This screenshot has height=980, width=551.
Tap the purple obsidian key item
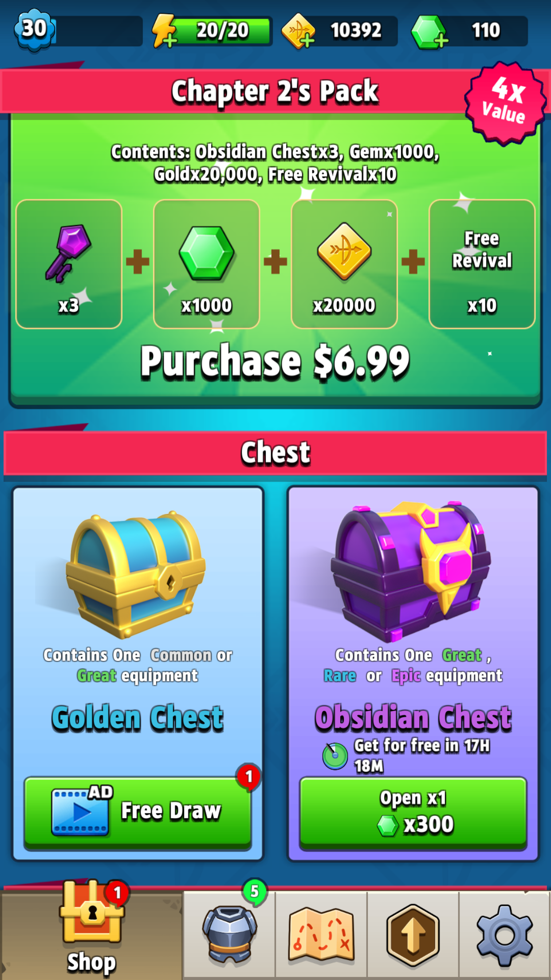[x=69, y=264]
